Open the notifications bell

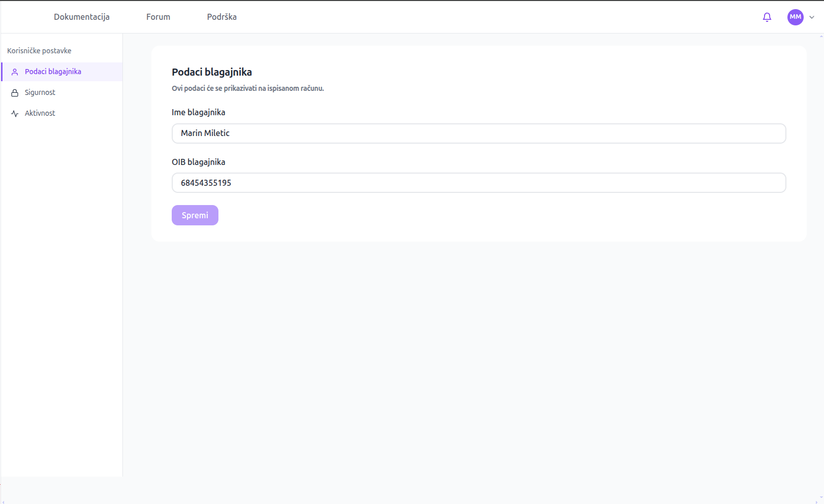pos(767,17)
